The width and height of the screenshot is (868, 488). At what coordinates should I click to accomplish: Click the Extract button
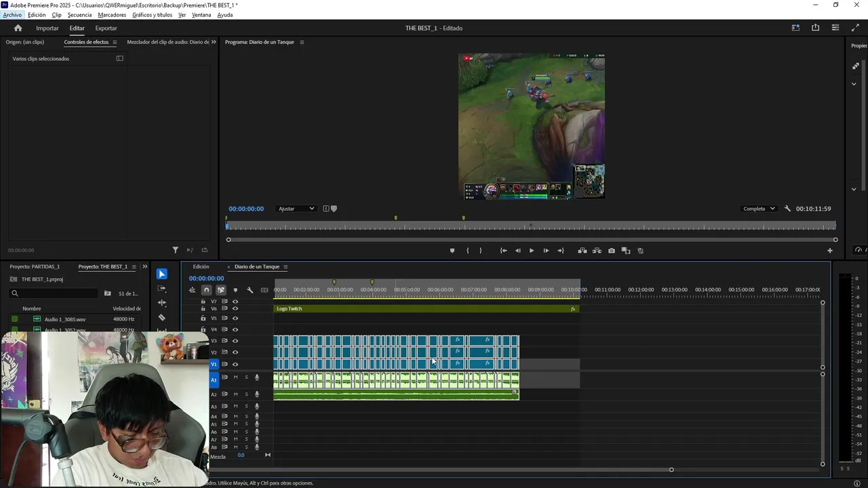pos(597,251)
